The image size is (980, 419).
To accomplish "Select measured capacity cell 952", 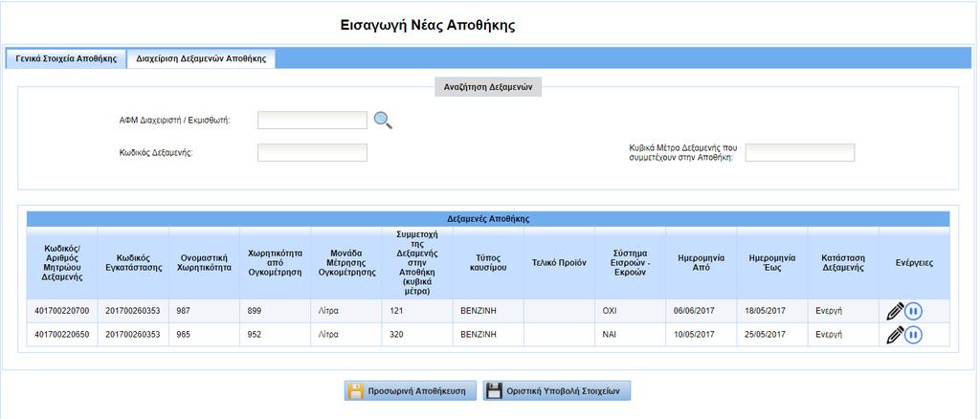I will pos(276,335).
